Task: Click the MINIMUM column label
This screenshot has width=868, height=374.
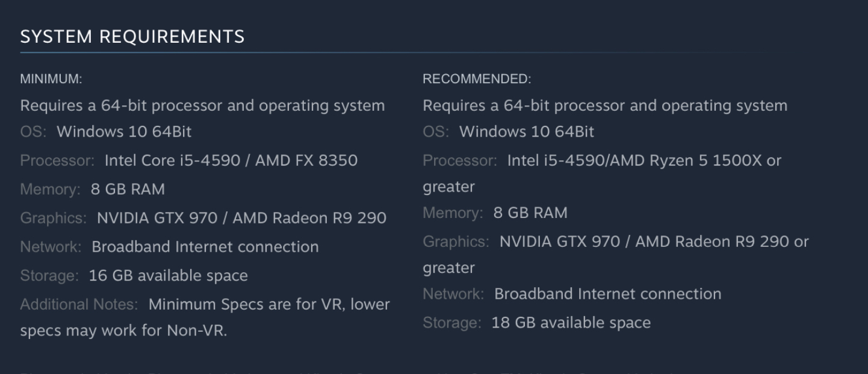Action: click(x=51, y=79)
